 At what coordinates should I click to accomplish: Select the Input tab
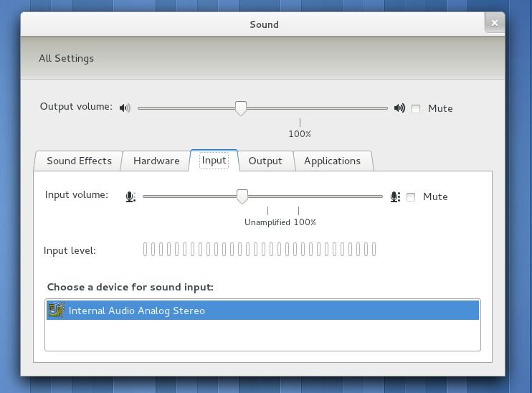214,161
